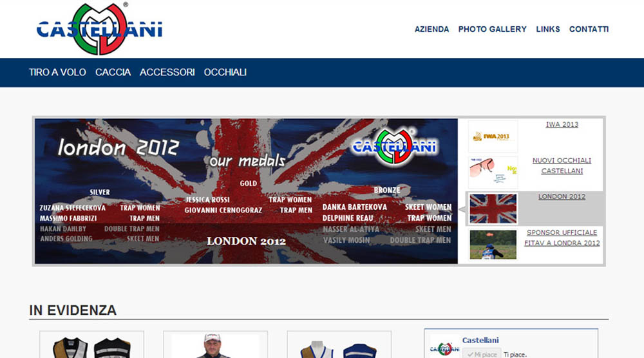
Task: Open the PHOTO GALLERY page
Action: coord(493,29)
